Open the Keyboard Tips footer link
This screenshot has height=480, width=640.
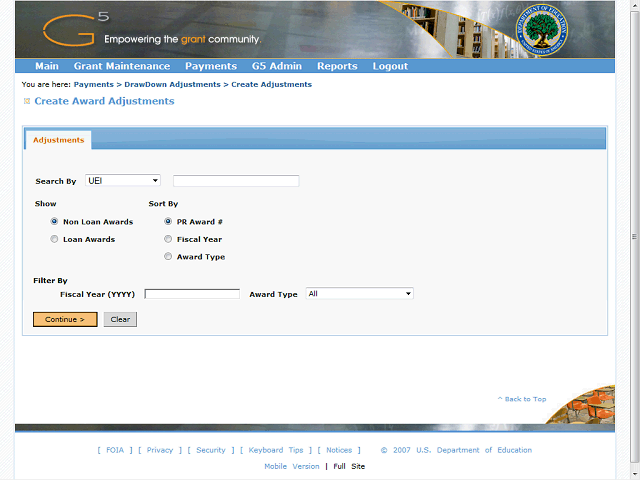276,450
